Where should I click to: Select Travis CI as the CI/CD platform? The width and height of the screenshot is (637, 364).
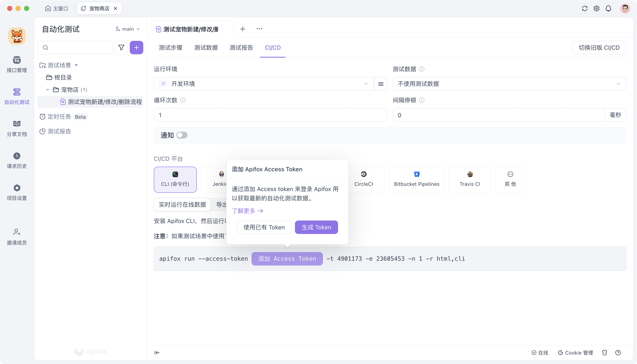pos(470,179)
